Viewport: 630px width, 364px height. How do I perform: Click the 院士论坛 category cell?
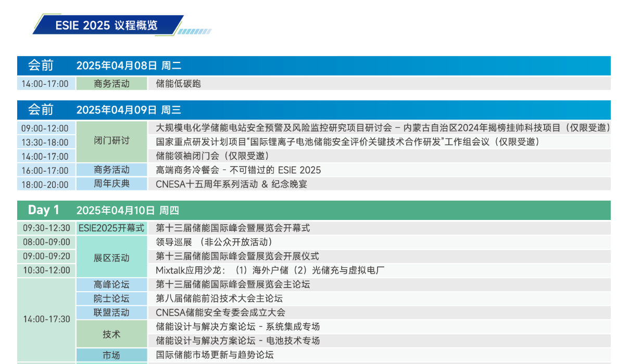111,298
